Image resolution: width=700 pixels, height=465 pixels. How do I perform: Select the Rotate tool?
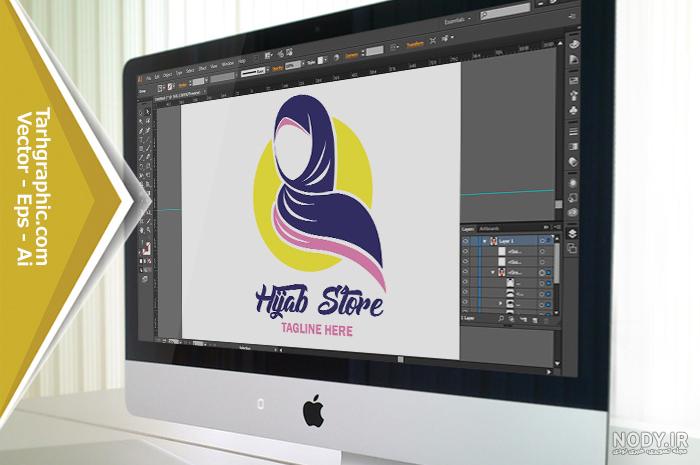pyautogui.click(x=141, y=167)
